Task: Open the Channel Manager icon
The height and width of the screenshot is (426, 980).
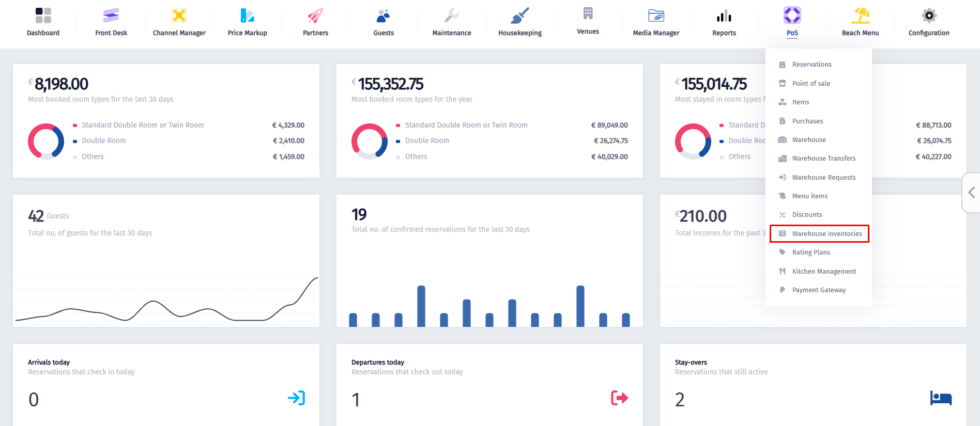Action: click(x=179, y=16)
